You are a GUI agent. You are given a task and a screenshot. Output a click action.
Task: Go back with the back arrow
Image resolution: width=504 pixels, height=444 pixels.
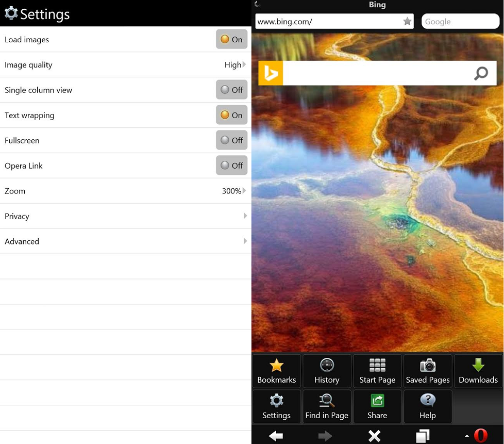[x=275, y=436]
